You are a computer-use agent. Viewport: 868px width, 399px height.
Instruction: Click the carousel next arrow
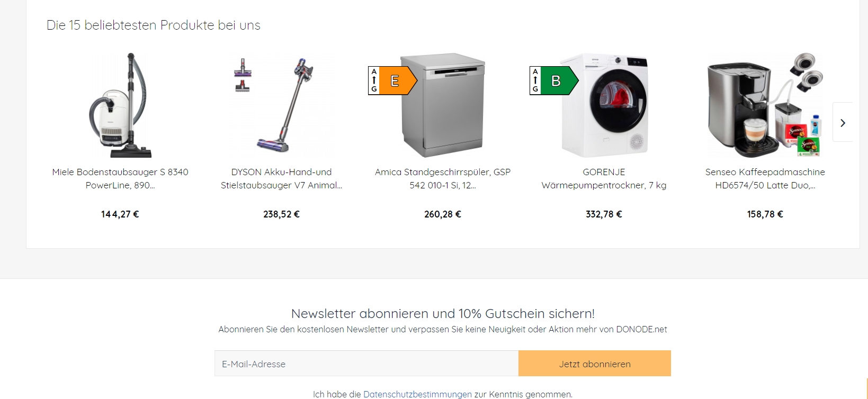coord(842,122)
